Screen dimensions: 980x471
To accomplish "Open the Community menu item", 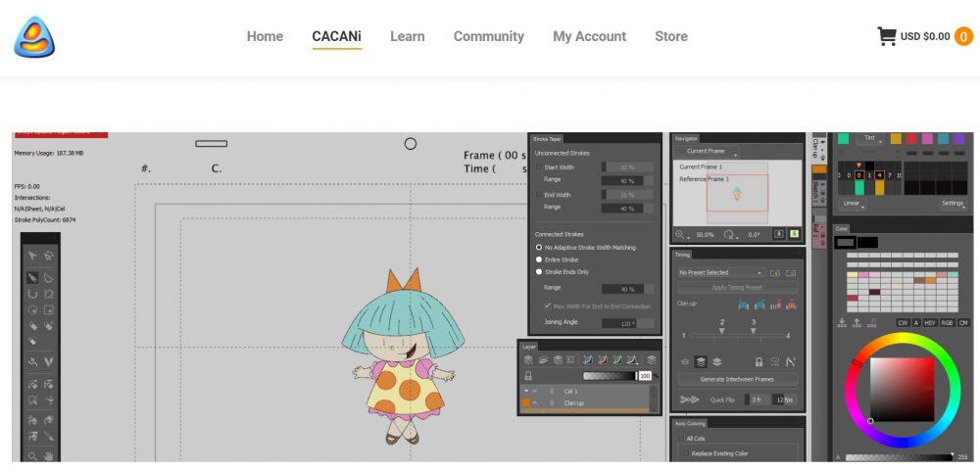I will point(489,36).
